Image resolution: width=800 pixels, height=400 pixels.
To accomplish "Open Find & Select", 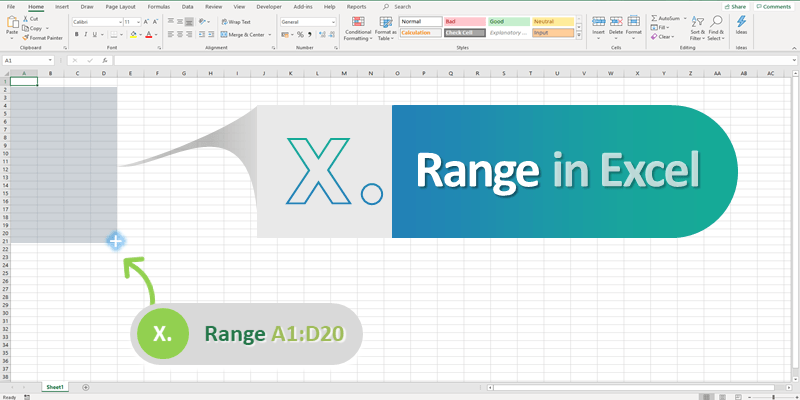I will (716, 29).
